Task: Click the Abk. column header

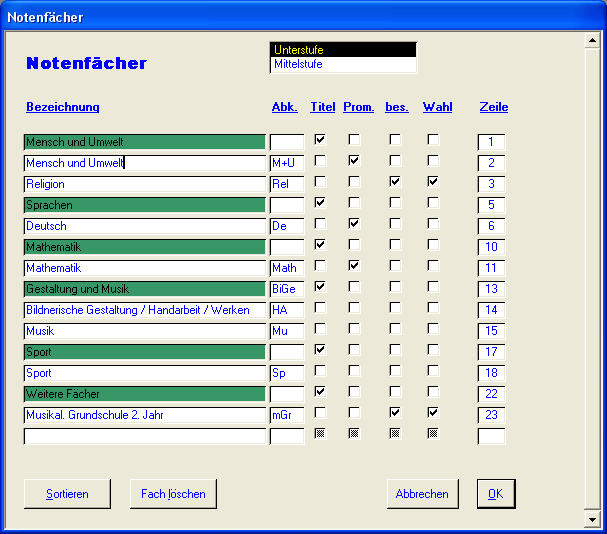Action: (x=284, y=107)
